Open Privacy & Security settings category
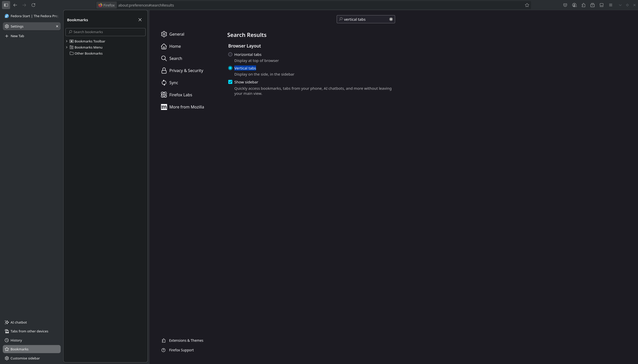Viewport: 638px width, 364px height. (186, 71)
